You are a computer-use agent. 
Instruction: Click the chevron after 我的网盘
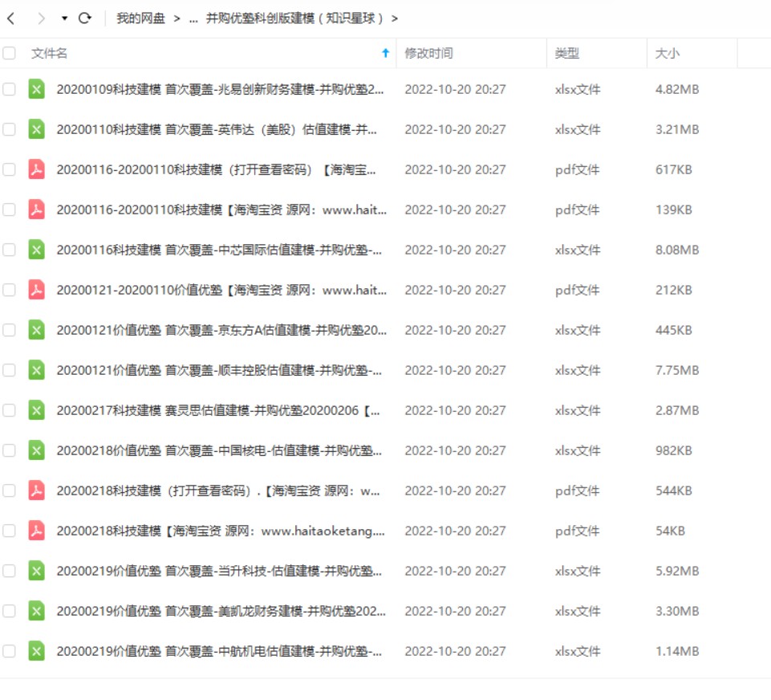click(177, 18)
